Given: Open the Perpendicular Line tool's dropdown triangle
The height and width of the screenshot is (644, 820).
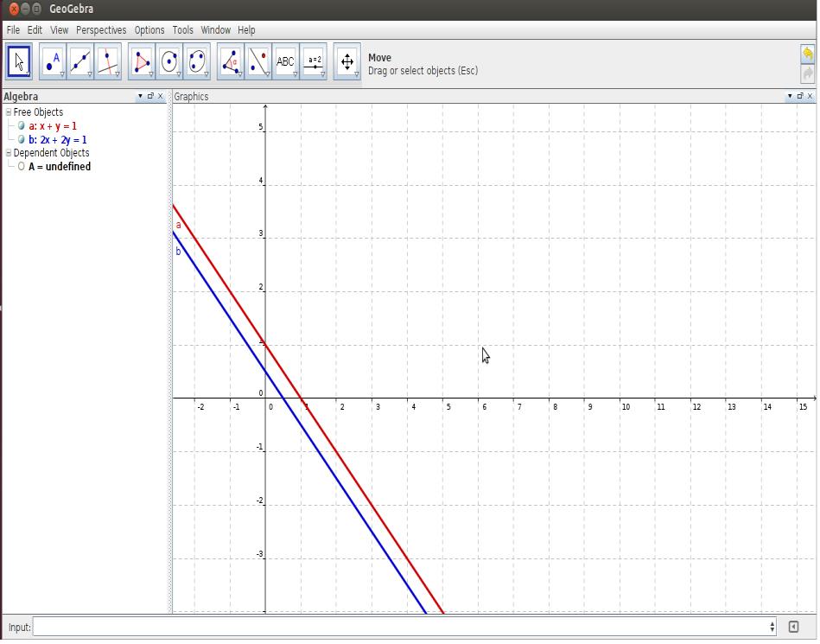Looking at the screenshot, I should click(x=118, y=75).
